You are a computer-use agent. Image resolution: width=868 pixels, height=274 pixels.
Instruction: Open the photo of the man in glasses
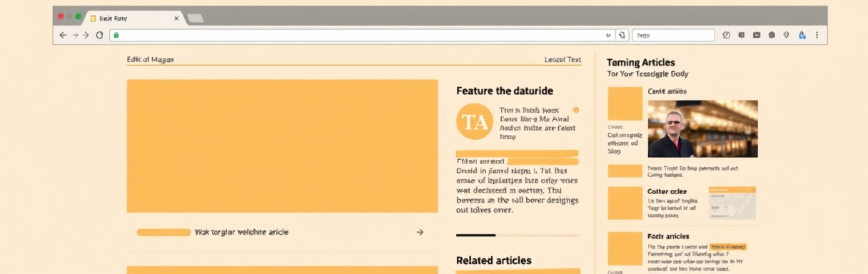click(x=702, y=128)
